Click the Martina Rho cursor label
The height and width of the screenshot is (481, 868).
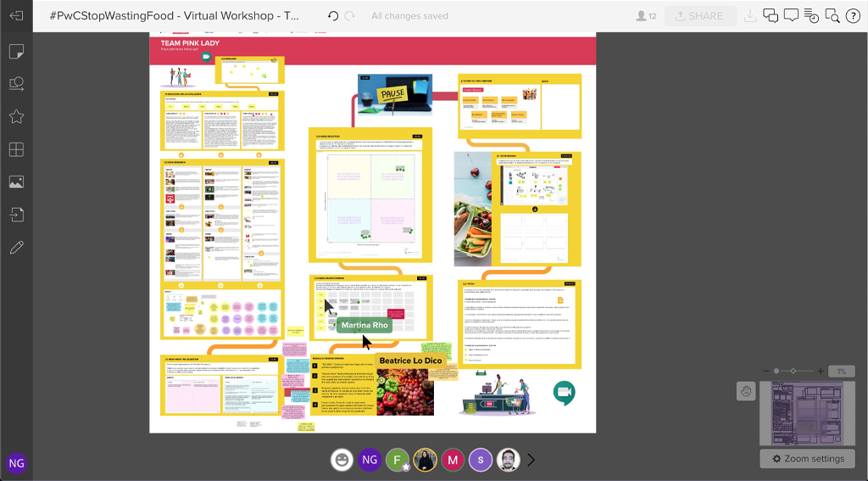(364, 325)
